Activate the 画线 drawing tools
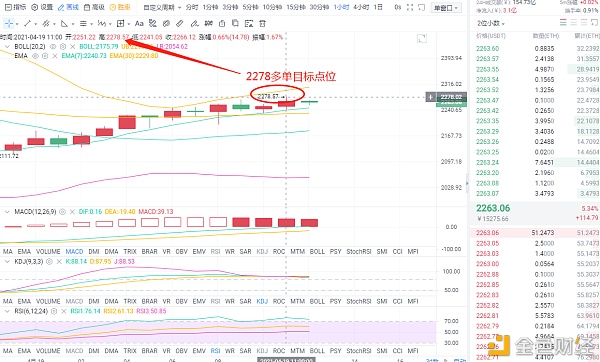 click(68, 7)
